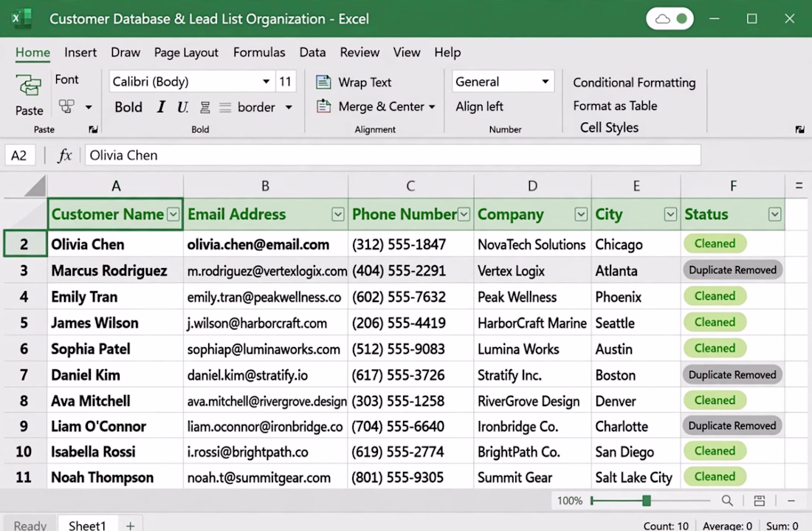Click the Excel app logo icon
The height and width of the screenshot is (531, 812).
coord(21,18)
